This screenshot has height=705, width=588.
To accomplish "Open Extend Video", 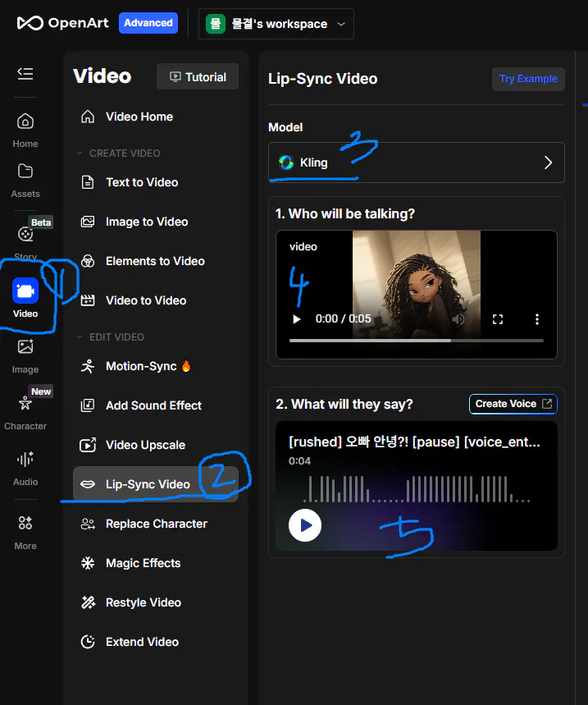I will click(x=156, y=642).
